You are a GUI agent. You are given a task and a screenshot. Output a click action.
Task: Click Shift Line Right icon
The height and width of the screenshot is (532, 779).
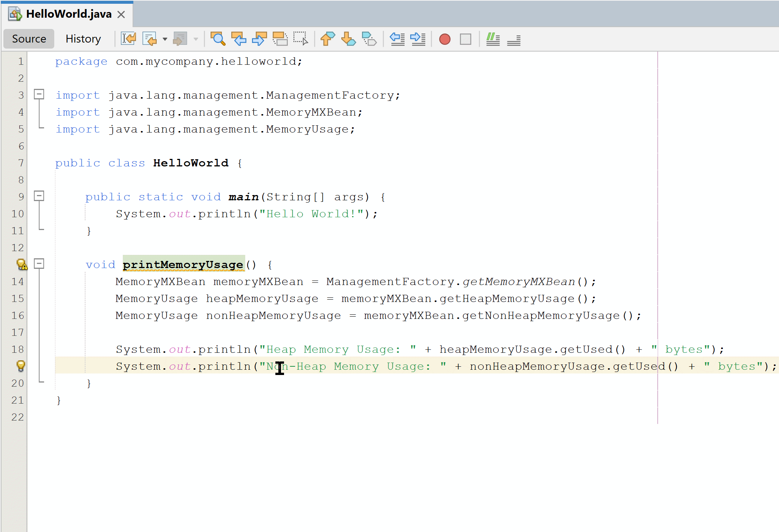click(418, 39)
